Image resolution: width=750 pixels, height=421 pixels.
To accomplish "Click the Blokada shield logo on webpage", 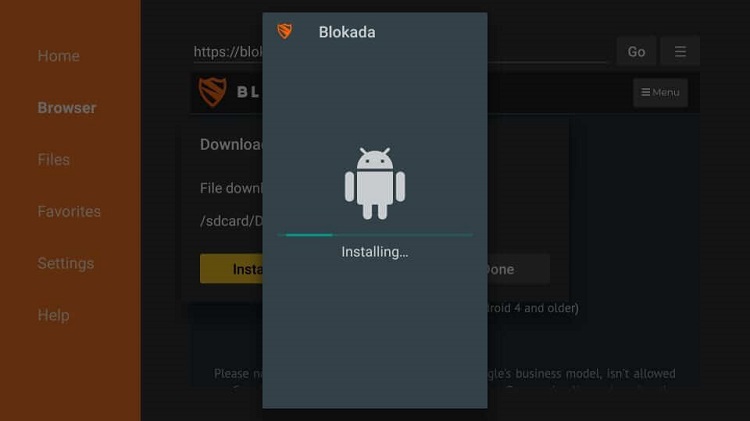I will click(212, 92).
